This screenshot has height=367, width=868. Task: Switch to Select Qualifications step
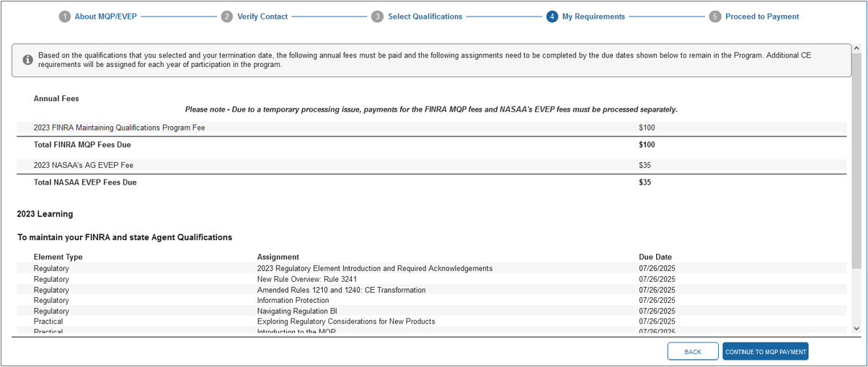pyautogui.click(x=425, y=17)
